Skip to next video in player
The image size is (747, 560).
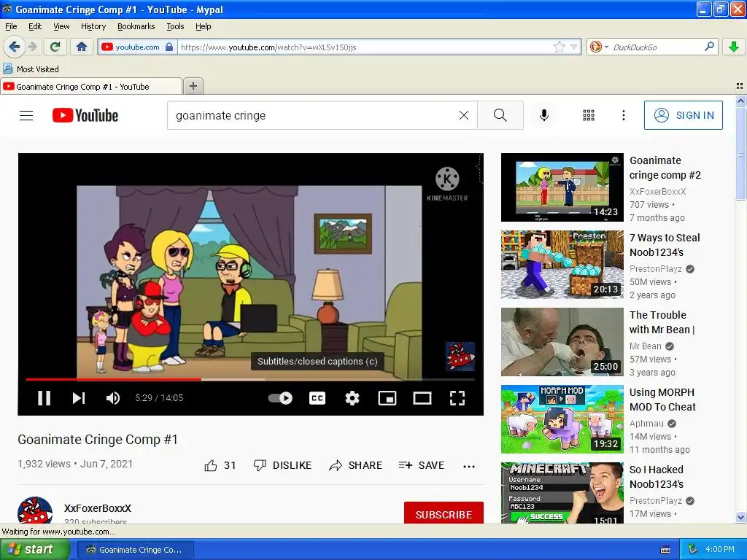coord(79,398)
